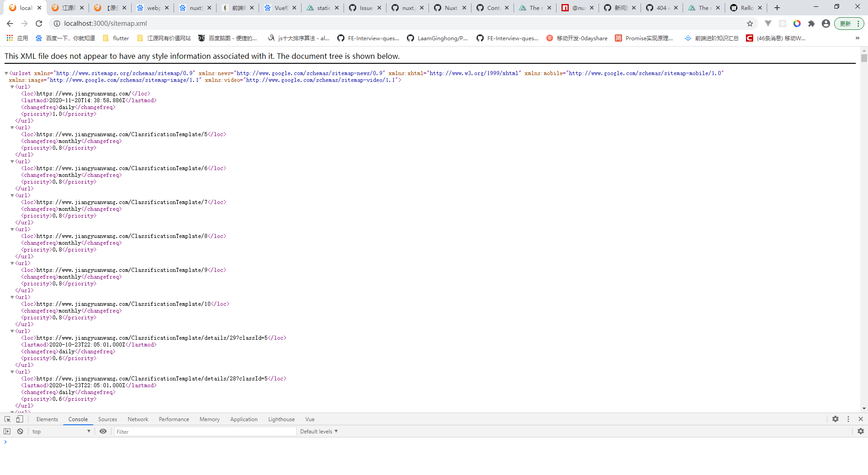Screen dimensions: 868x475
Task: Open the browser extensions puzzle icon
Action: [x=811, y=24]
